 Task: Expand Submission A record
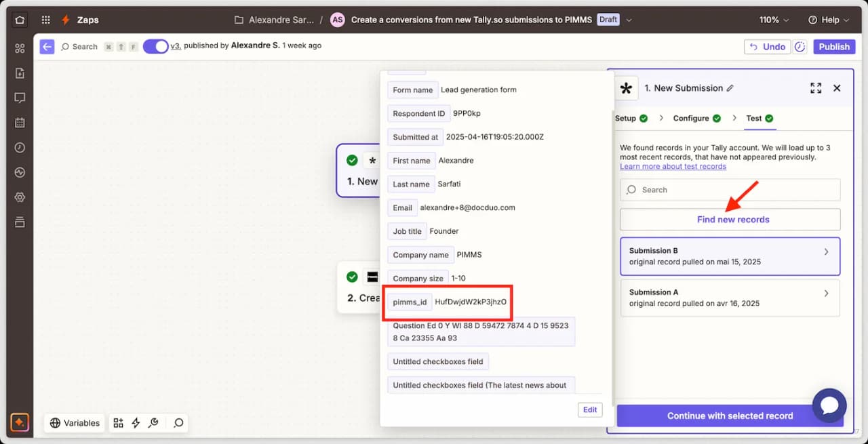coord(730,298)
